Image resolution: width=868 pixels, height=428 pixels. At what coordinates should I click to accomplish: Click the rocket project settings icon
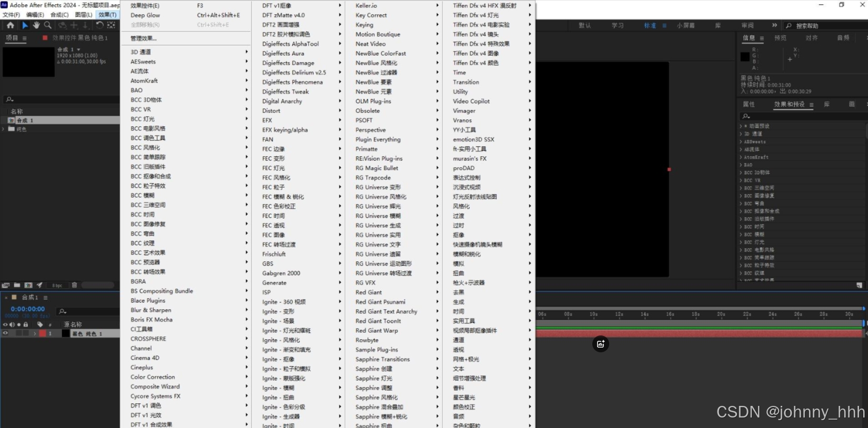click(39, 285)
